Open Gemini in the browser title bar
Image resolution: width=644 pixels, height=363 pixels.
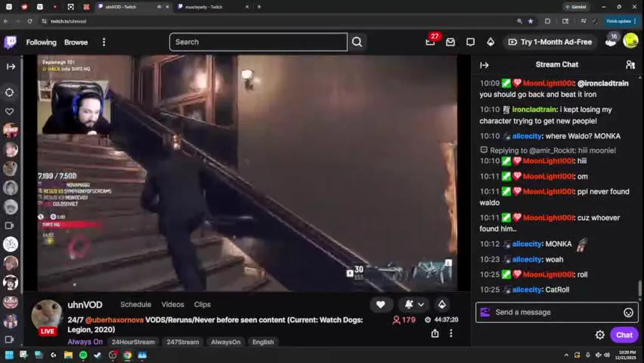coord(575,7)
